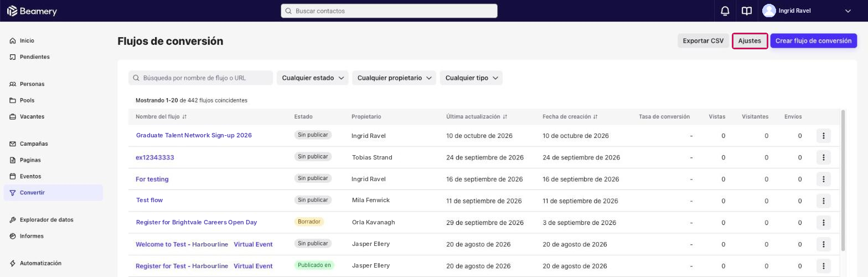Open Personas in sidebar

pos(53,84)
